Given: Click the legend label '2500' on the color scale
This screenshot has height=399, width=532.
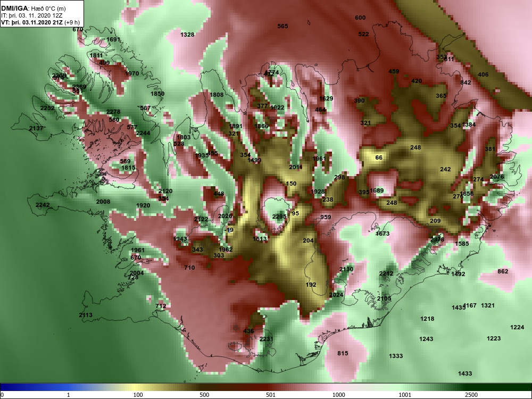Looking at the screenshot, I should pyautogui.click(x=471, y=395).
